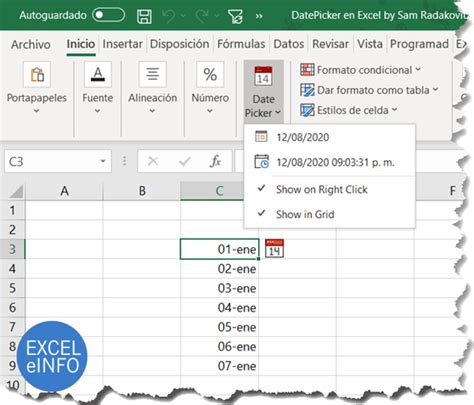Select cell containing 06-ene

220,346
